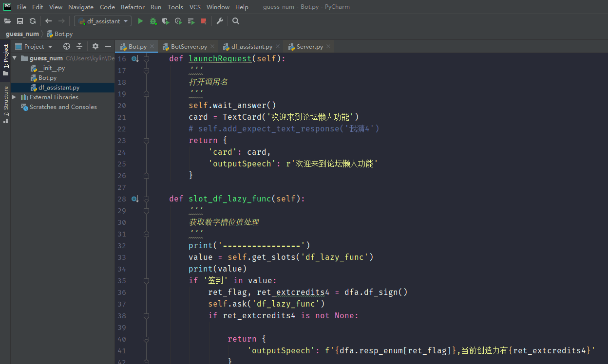Click the Concurrency diagram run icon
Viewport: 608px width, 364px height.
point(191,21)
